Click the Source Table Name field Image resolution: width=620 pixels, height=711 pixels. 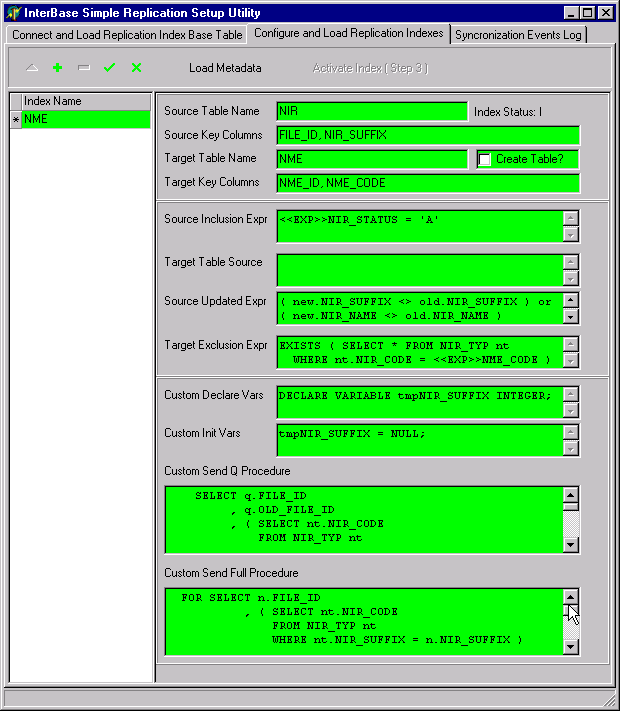coord(371,111)
